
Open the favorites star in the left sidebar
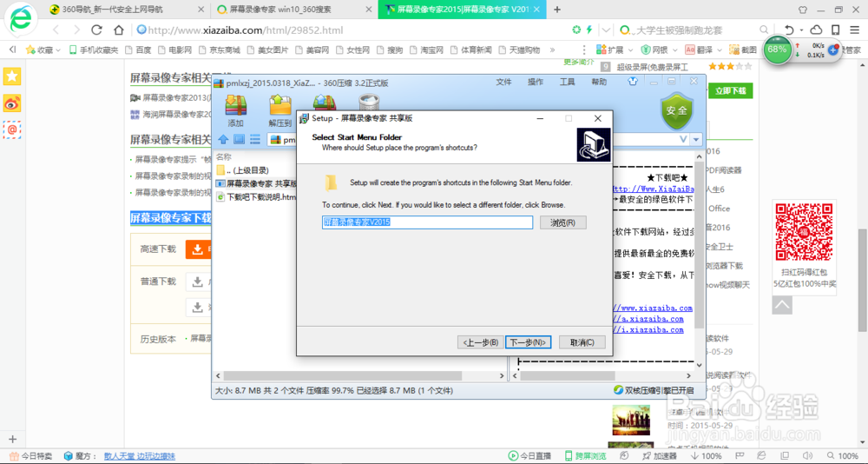tap(12, 76)
